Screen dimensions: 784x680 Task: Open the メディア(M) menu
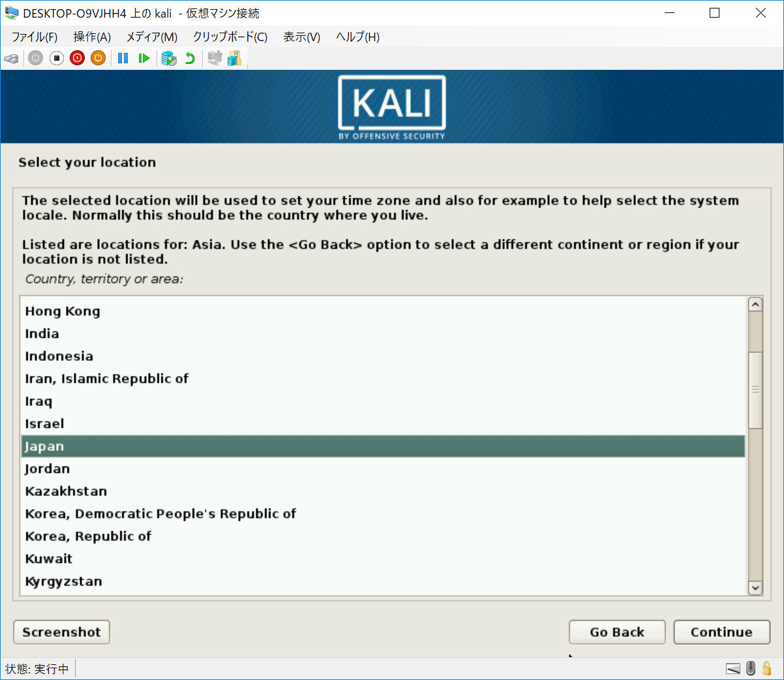(x=151, y=37)
